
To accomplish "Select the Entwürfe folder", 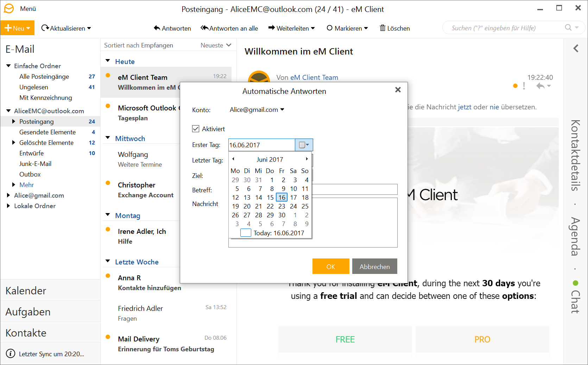I will (32, 153).
